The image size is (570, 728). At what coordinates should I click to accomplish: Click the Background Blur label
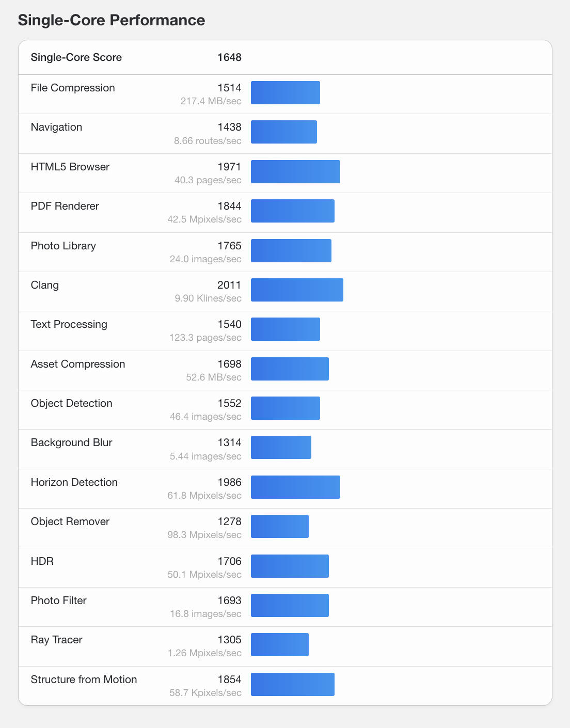[71, 442]
